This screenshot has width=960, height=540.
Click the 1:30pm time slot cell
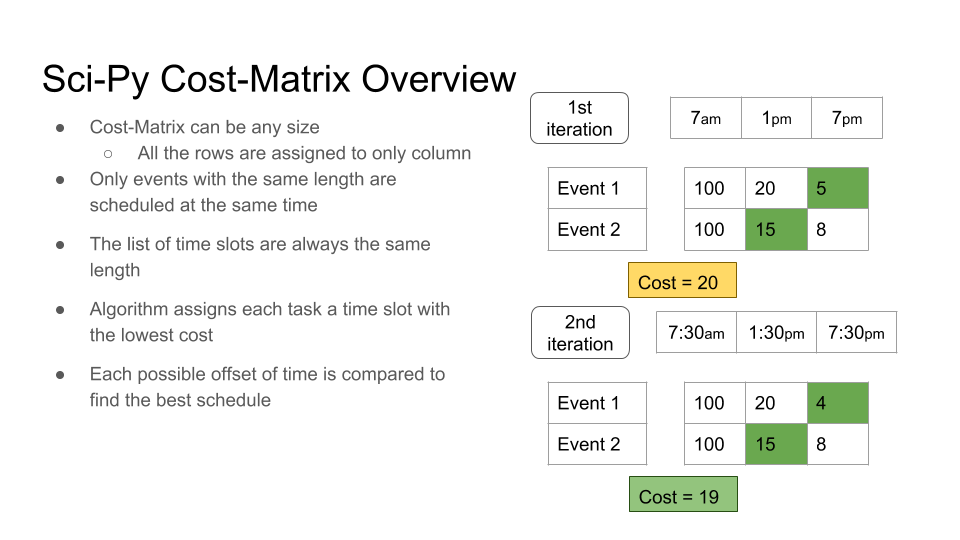pyautogui.click(x=776, y=332)
